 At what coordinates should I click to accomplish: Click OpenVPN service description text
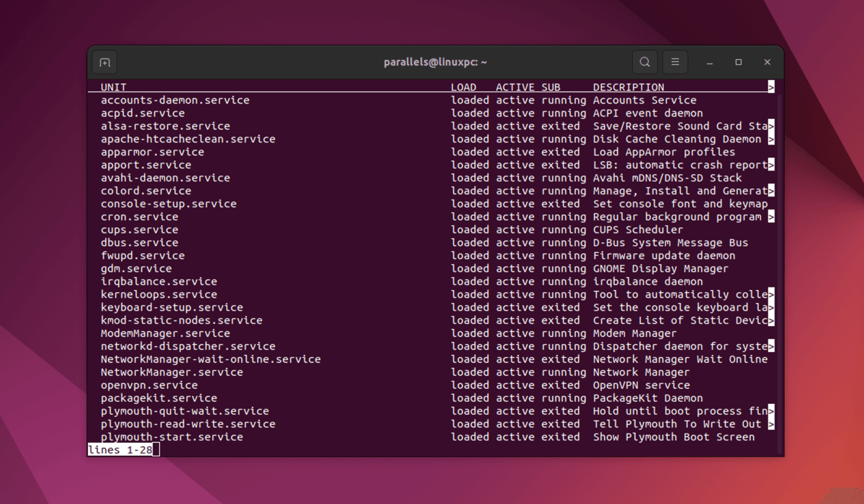(x=642, y=385)
